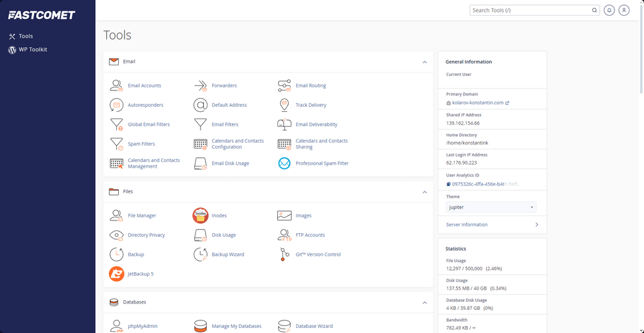Open the kolarov-konstantin.com domain link
This screenshot has height=333, width=644.
(x=477, y=103)
